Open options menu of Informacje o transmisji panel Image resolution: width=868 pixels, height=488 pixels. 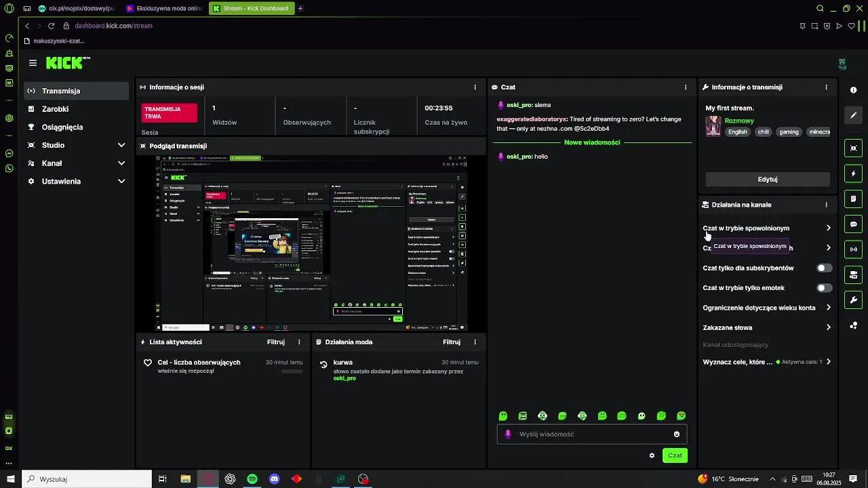826,87
